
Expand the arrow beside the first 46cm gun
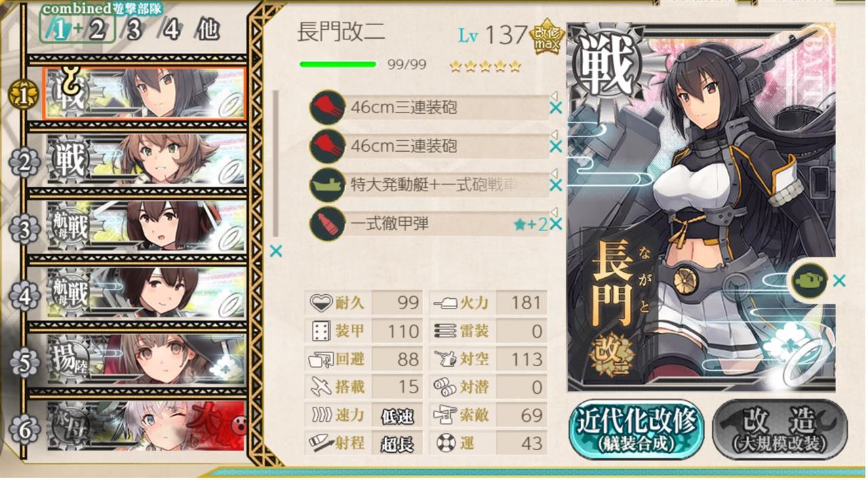tap(553, 96)
